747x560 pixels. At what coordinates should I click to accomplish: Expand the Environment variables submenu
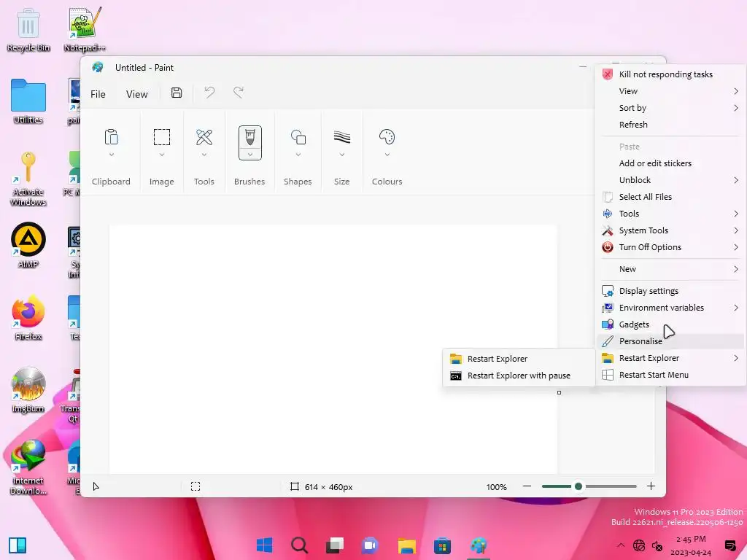click(736, 308)
